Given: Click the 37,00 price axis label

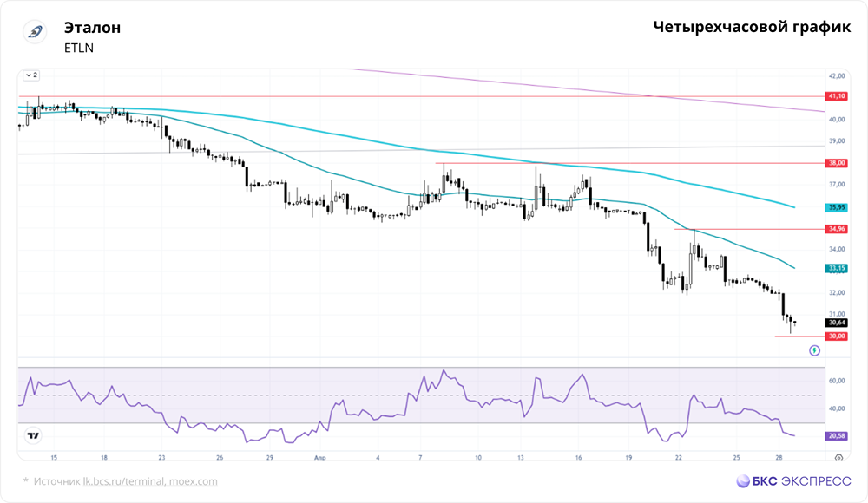Looking at the screenshot, I should pos(837,184).
